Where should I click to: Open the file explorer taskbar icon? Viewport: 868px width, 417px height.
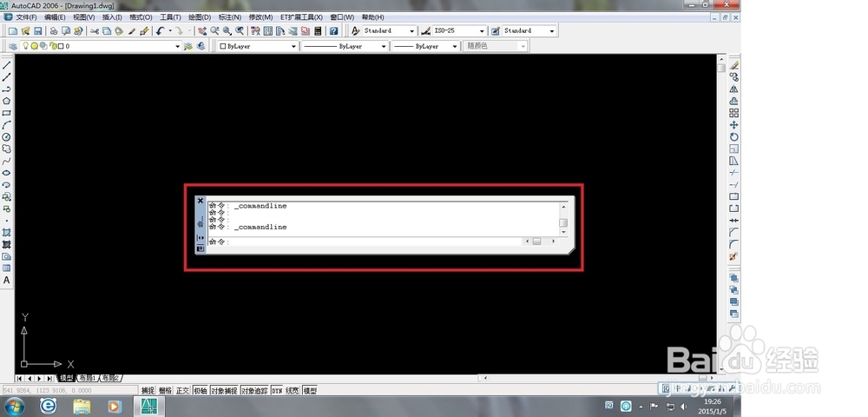82,407
